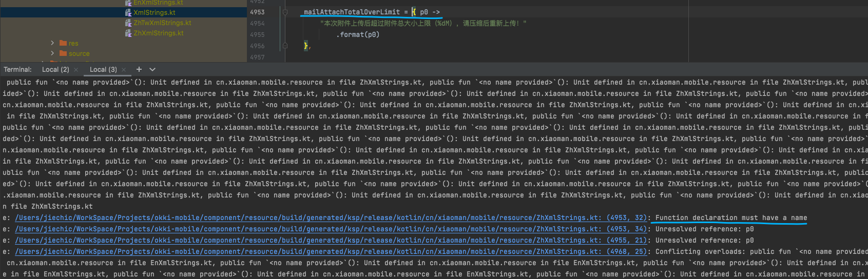Open ZhXmlStrings.kt from the project tree
Screen dimensions: 868x279
(158, 33)
